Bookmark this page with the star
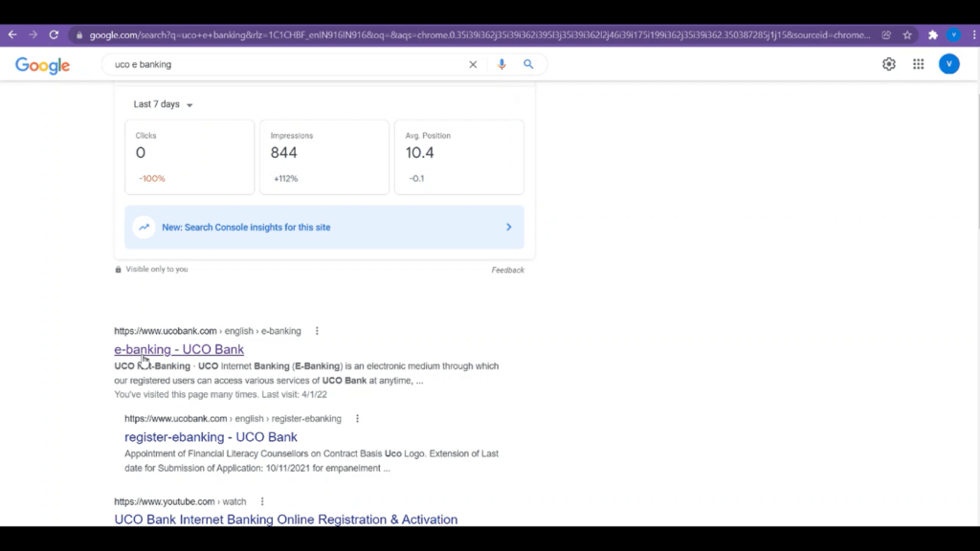This screenshot has width=980, height=551. coord(907,35)
